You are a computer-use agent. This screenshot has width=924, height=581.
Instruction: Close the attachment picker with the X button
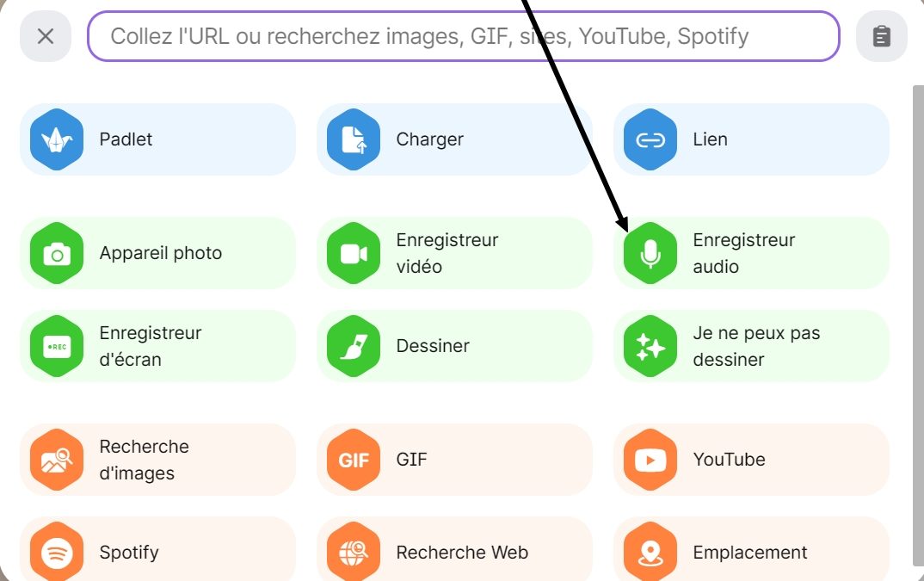tap(46, 36)
